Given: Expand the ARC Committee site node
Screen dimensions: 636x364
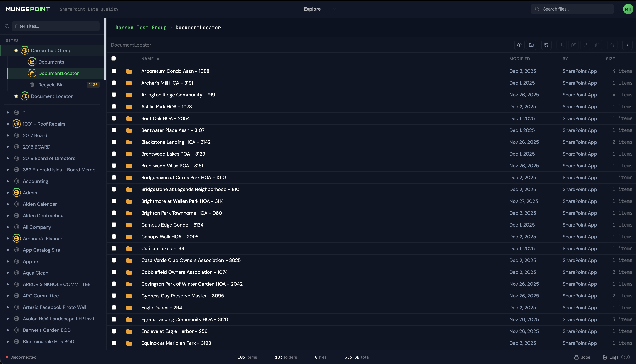Looking at the screenshot, I should click(8, 296).
